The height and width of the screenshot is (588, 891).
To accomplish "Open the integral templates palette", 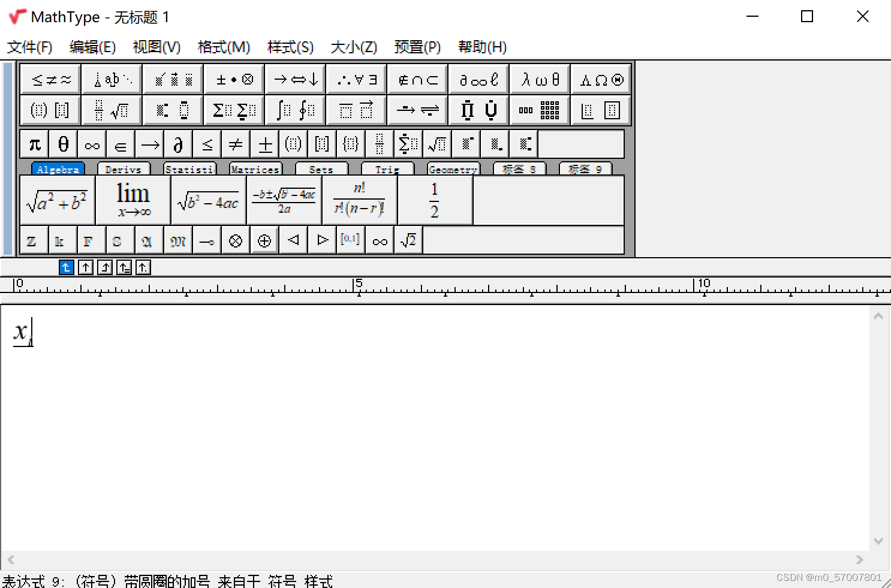I will click(x=296, y=110).
